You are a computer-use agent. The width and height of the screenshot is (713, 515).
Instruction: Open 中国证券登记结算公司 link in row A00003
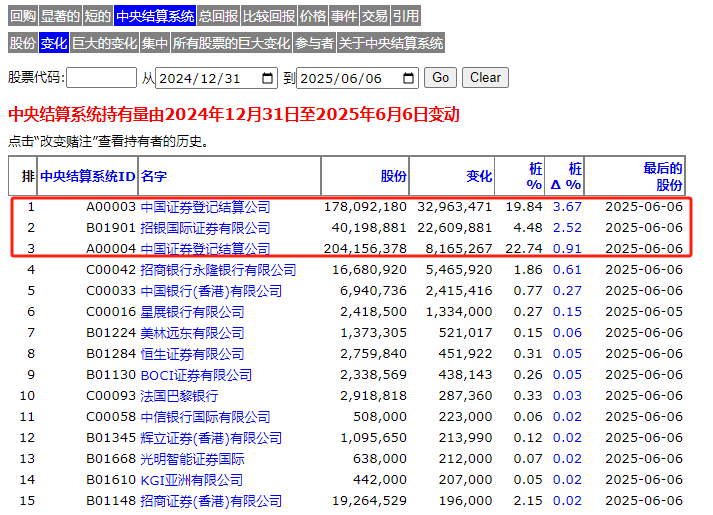coord(206,207)
